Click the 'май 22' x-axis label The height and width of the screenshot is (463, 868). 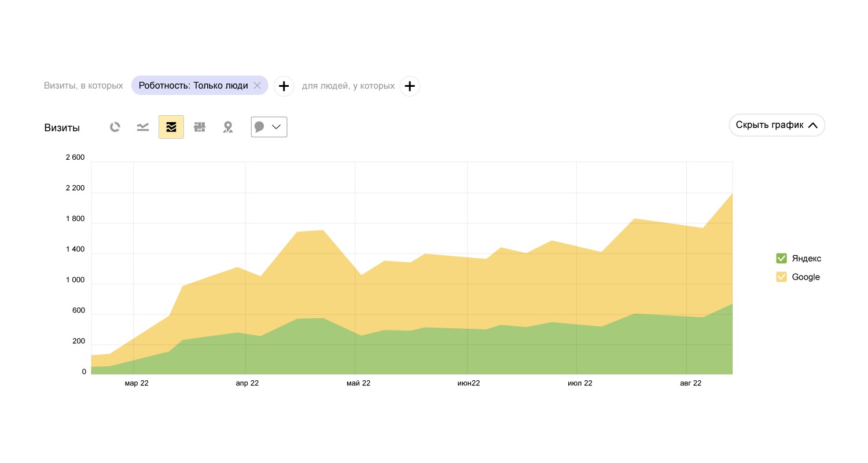358,383
